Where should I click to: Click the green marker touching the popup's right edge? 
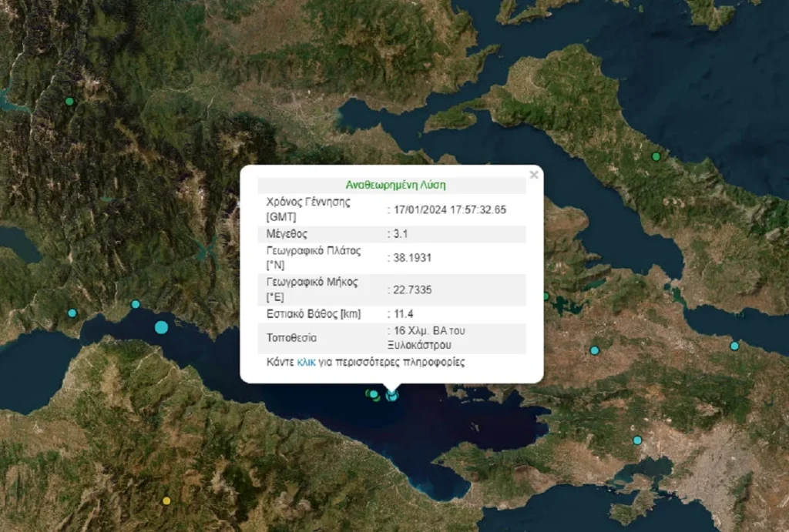coord(546,296)
